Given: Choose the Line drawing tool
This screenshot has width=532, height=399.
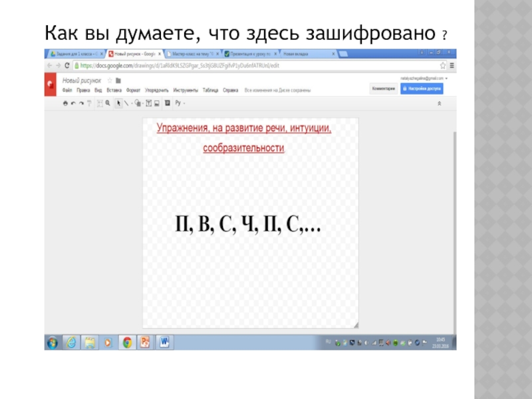Looking at the screenshot, I should (x=128, y=104).
